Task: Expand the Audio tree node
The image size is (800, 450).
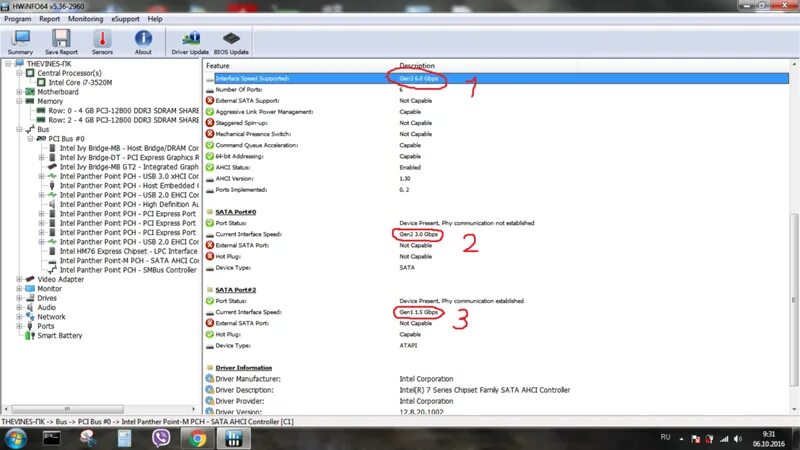Action: point(19,307)
